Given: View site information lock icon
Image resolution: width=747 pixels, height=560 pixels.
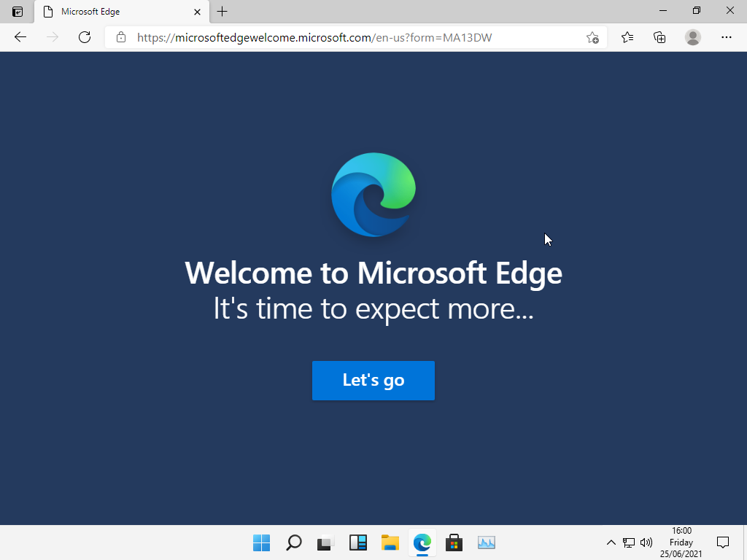Looking at the screenshot, I should coord(121,37).
